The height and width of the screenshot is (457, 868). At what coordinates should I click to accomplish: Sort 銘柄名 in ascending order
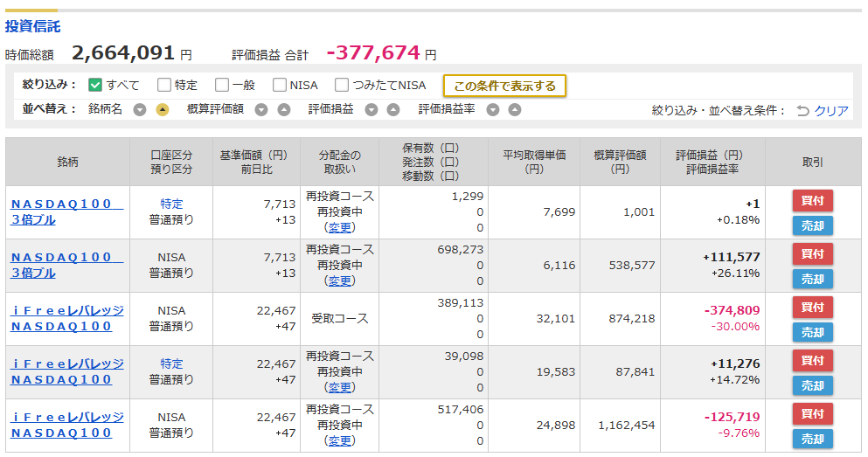[x=163, y=109]
